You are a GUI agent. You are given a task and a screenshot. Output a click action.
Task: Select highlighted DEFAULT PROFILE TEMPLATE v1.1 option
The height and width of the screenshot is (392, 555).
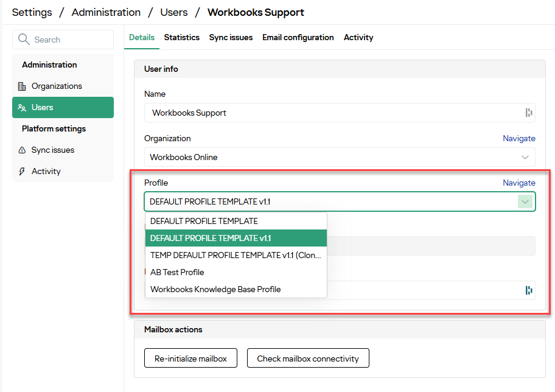tap(236, 238)
